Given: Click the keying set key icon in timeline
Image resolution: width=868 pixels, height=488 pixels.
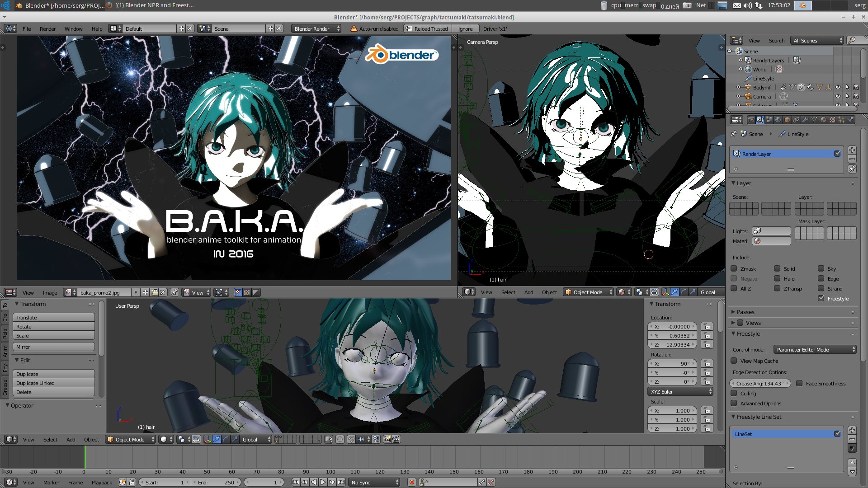Looking at the screenshot, I should pyautogui.click(x=424, y=482).
